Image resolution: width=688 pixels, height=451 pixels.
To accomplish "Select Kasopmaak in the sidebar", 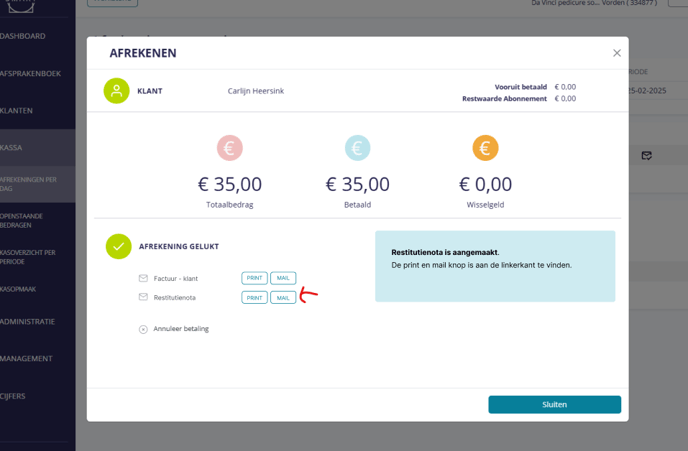I will [x=18, y=289].
